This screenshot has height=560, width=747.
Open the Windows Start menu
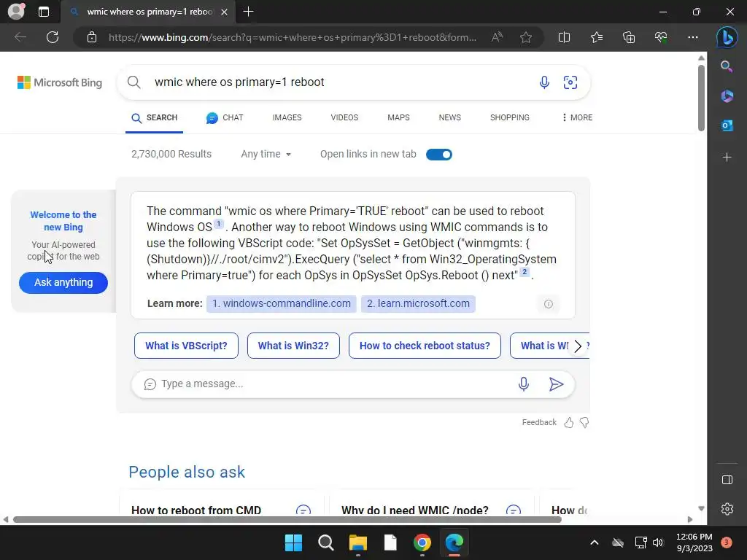(x=293, y=542)
